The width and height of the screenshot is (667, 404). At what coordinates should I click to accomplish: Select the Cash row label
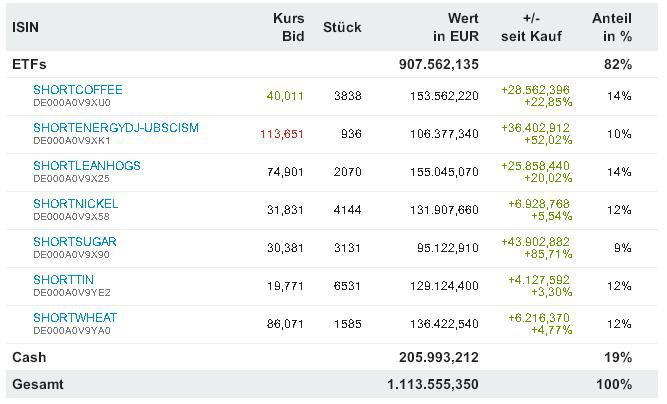(x=29, y=357)
